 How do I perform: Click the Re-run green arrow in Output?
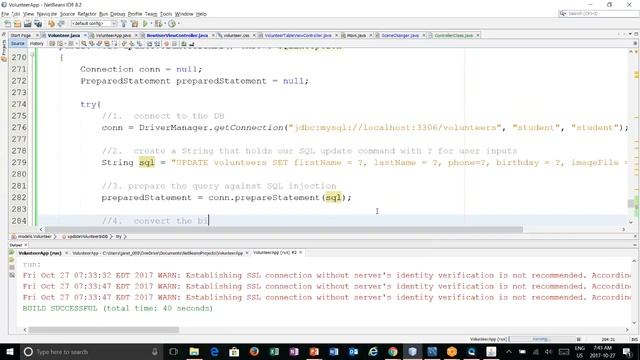click(x=12, y=253)
